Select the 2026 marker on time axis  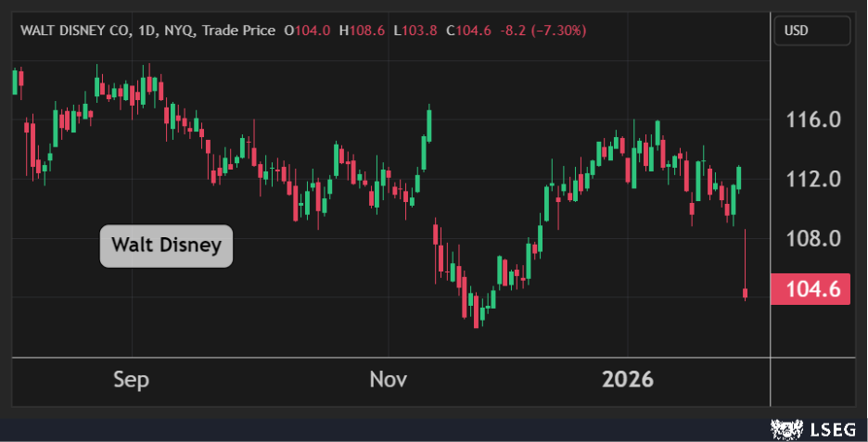[x=628, y=380]
